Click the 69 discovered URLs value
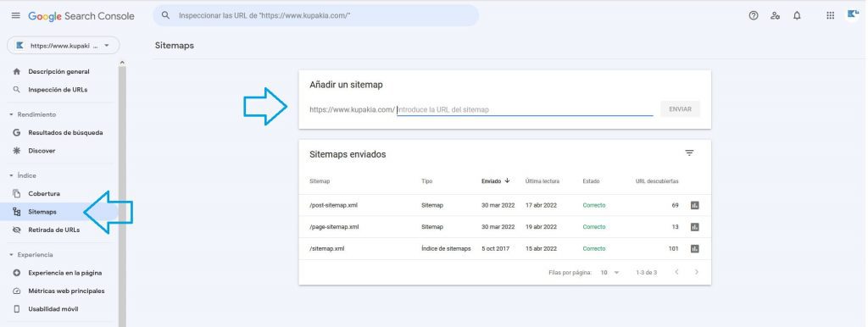868x327 pixels. click(675, 205)
